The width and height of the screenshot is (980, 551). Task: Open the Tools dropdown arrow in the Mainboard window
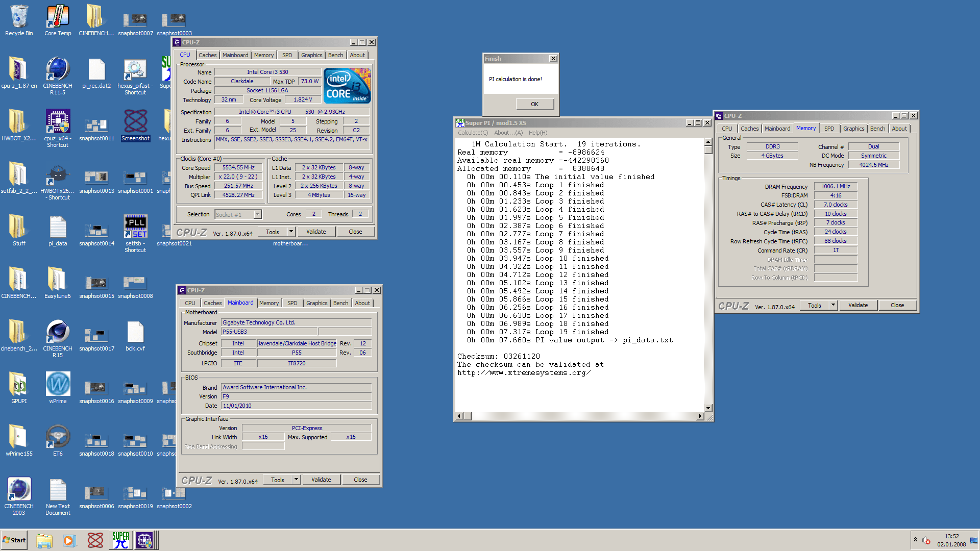pos(296,480)
